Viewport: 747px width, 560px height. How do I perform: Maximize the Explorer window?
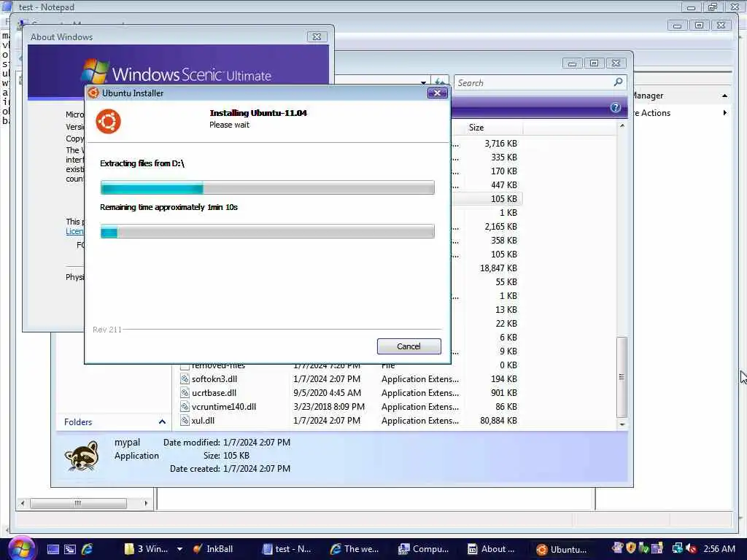click(594, 63)
